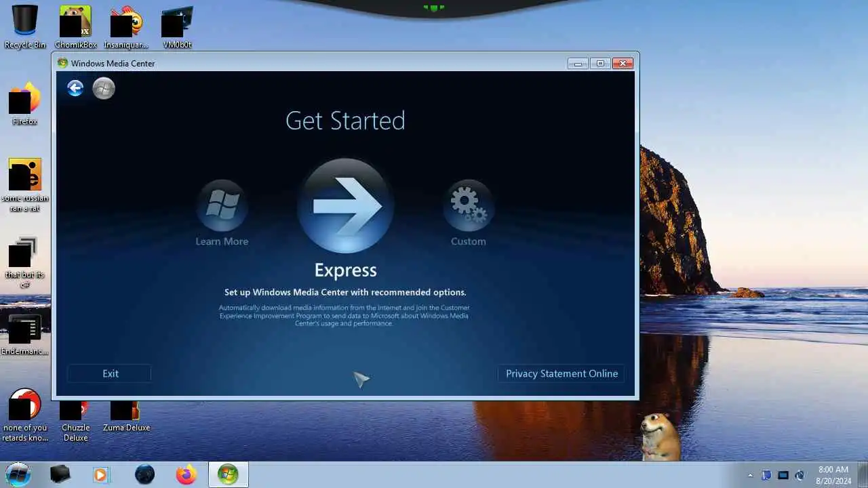Launch Zuma Deluxe from the desktop
Viewport: 868px width, 488px height.
[126, 417]
